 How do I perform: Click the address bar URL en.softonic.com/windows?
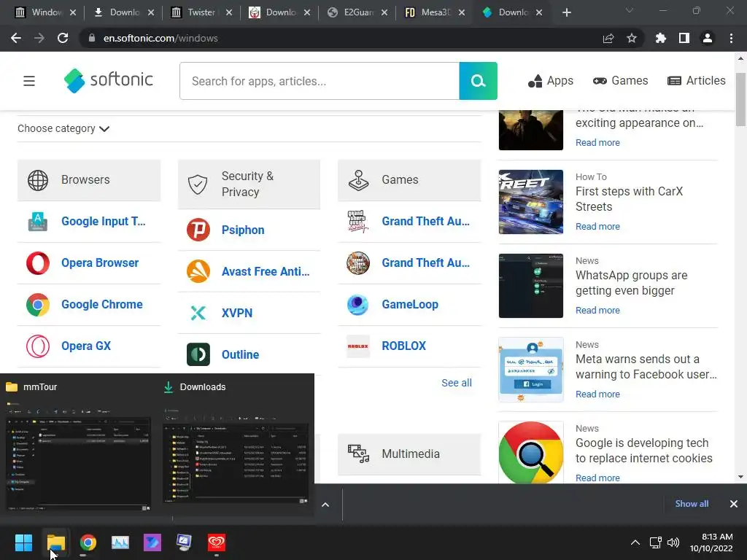(x=160, y=38)
